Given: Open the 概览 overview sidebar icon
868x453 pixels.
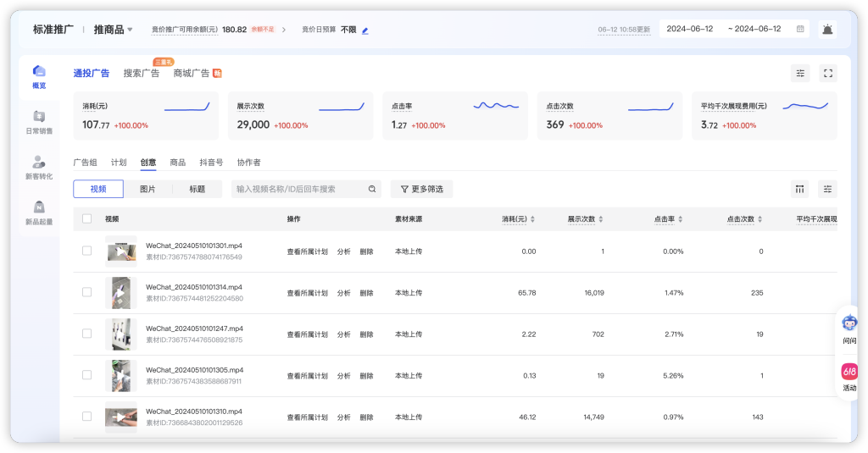Looking at the screenshot, I should pyautogui.click(x=39, y=71).
